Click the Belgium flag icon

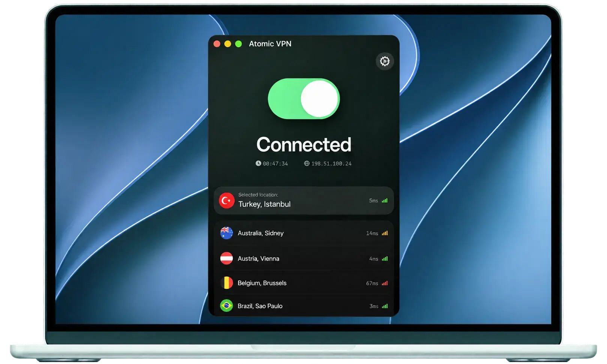[x=226, y=283]
